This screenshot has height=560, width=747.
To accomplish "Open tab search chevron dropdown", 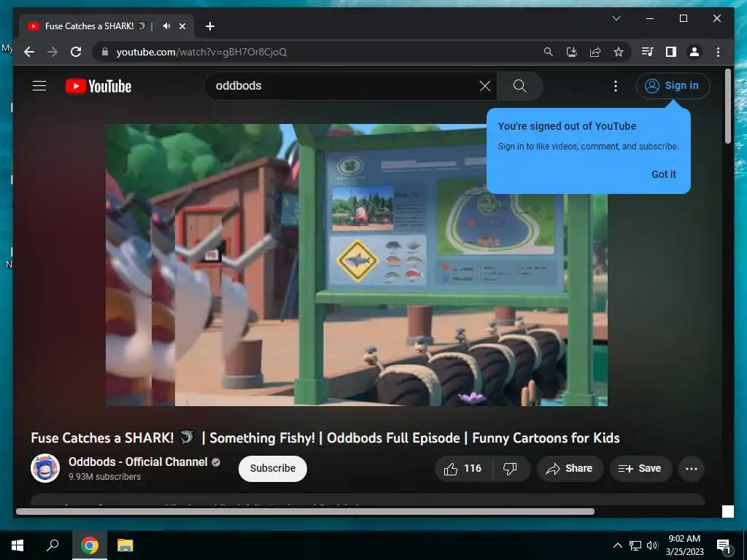I will coord(616,18).
